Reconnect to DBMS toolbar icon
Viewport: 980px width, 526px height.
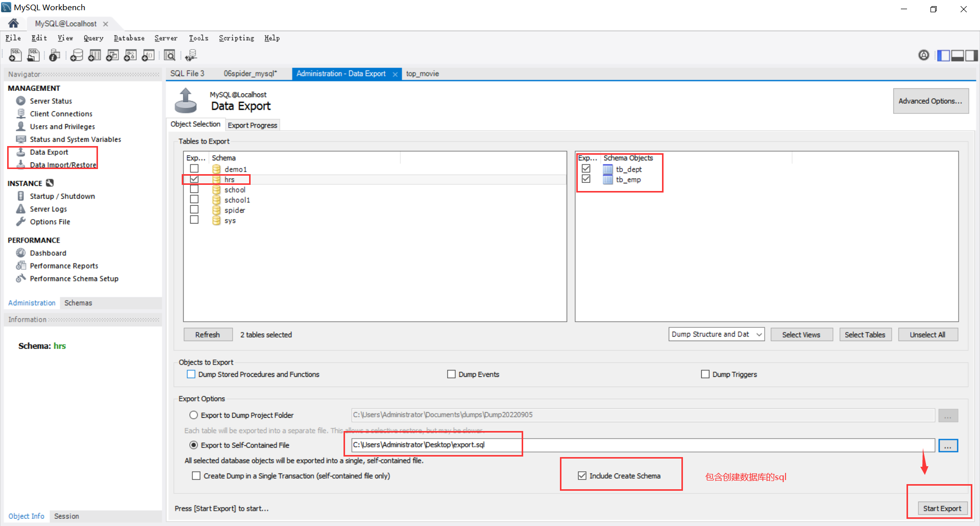(x=191, y=55)
